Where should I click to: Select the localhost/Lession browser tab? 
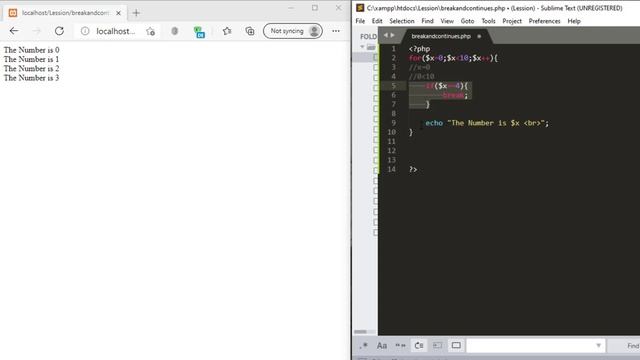(x=65, y=13)
